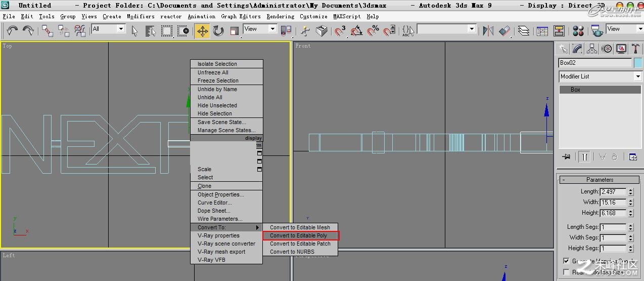Open the Motion command panel tab
The image size is (644, 281).
pos(607,49)
